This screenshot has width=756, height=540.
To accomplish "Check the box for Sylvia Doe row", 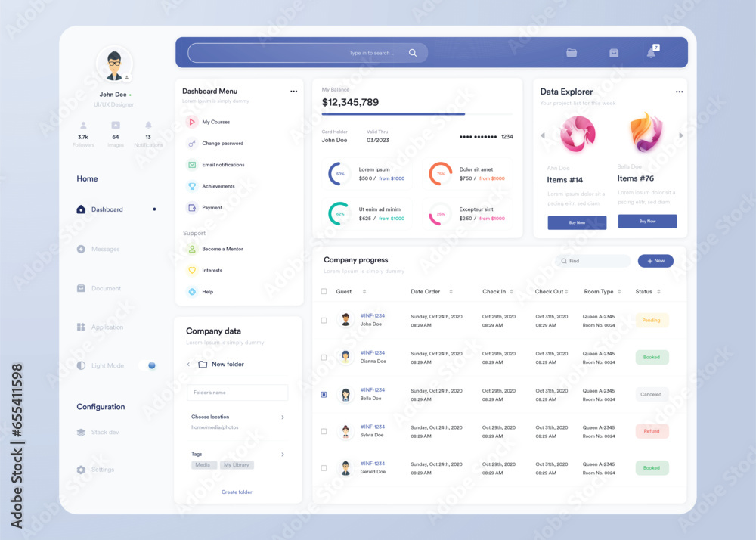I will click(324, 431).
